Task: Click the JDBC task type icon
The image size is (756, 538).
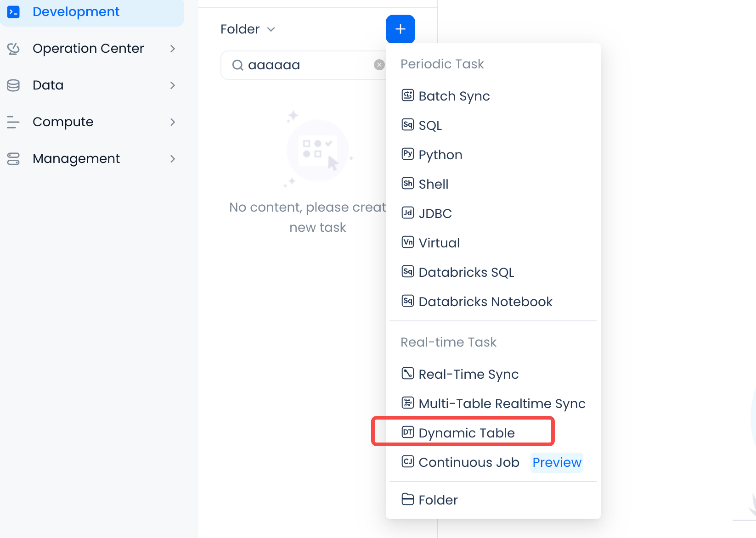Action: tap(408, 213)
